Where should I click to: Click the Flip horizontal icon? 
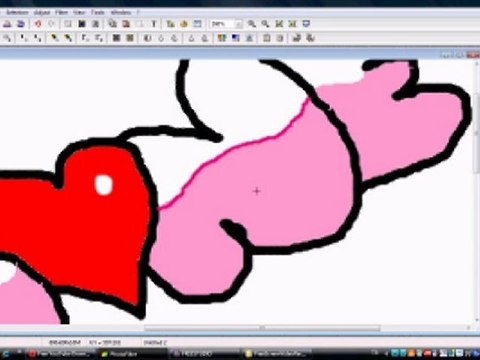(267, 38)
